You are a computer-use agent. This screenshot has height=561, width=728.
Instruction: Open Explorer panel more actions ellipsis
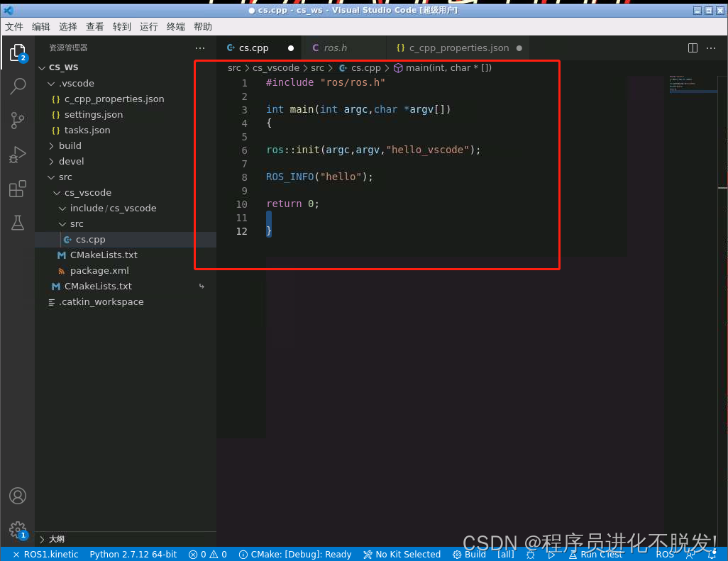point(200,48)
